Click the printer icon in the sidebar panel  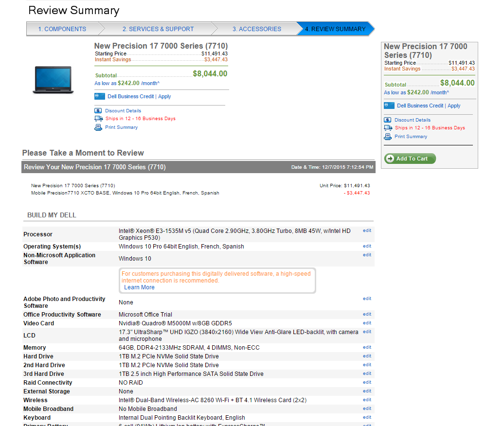(x=388, y=137)
